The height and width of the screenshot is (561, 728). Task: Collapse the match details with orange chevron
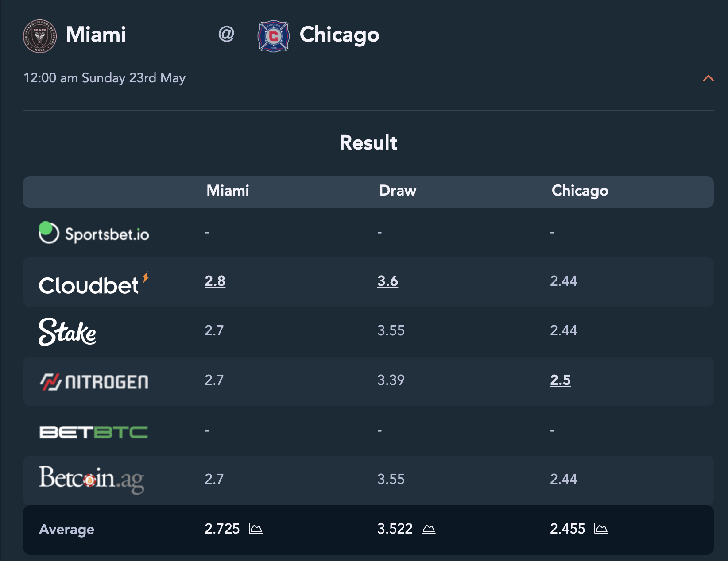(x=708, y=78)
